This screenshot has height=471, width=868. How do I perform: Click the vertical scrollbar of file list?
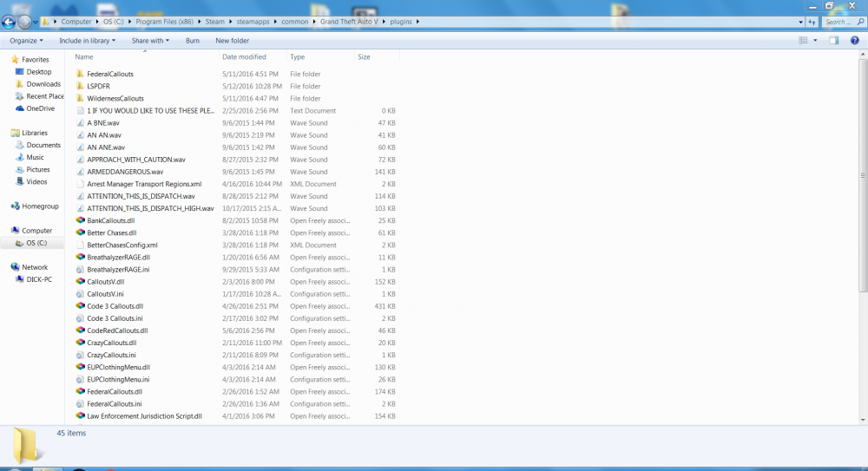click(x=863, y=176)
